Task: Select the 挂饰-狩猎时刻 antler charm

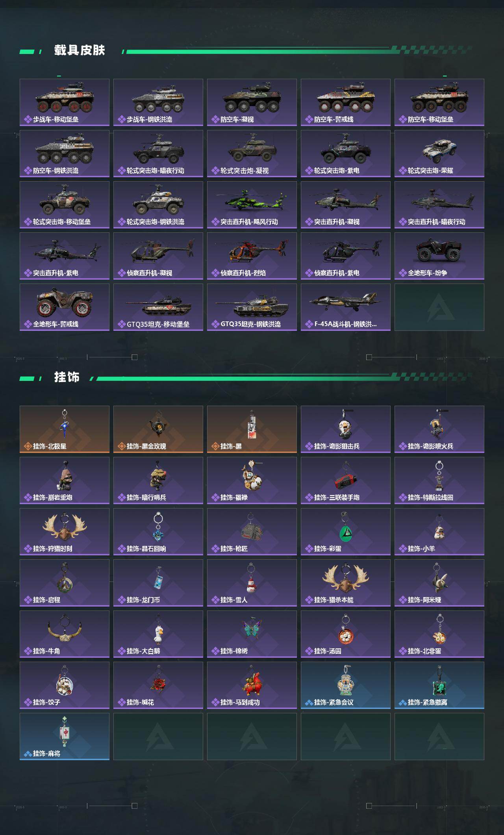Action: pyautogui.click(x=65, y=532)
